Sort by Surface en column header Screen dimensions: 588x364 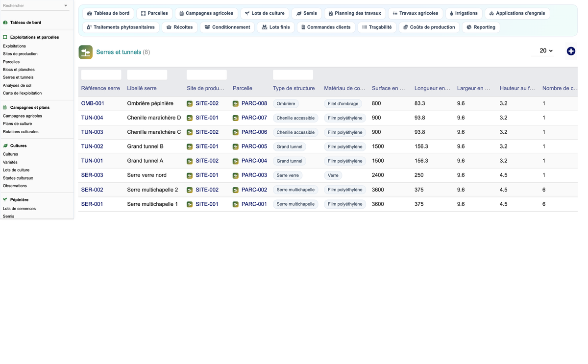coord(388,88)
